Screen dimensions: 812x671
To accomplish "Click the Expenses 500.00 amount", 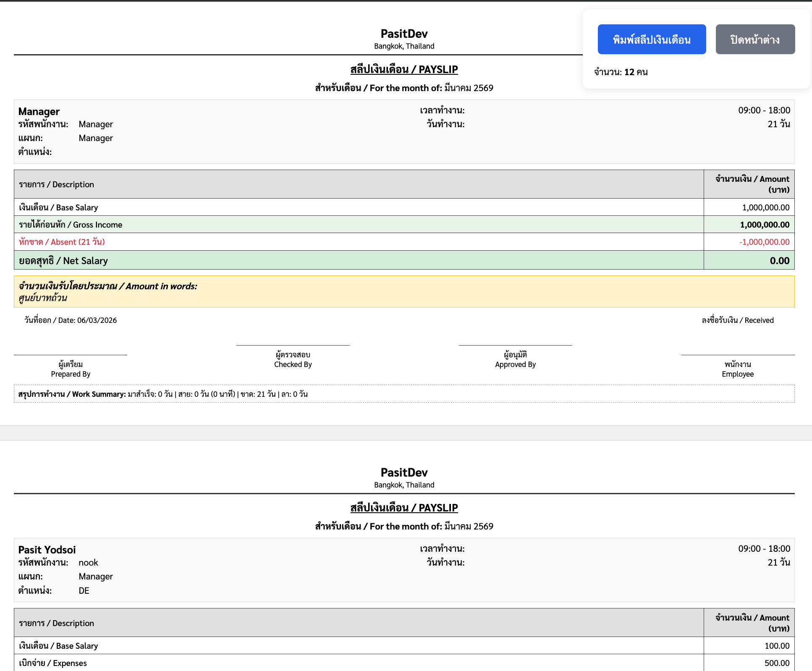I will pos(777,663).
